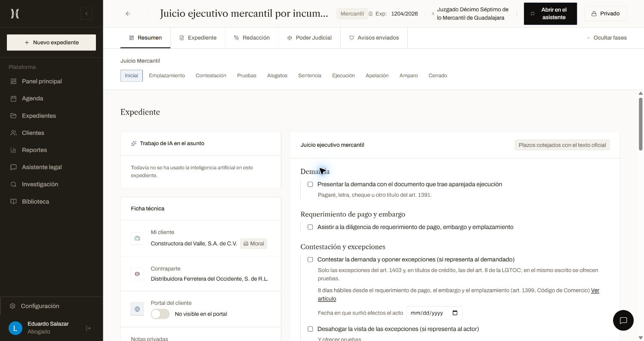The width and height of the screenshot is (644, 341).
Task: Click 'Abrir en el asistente' button
Action: 550,14
